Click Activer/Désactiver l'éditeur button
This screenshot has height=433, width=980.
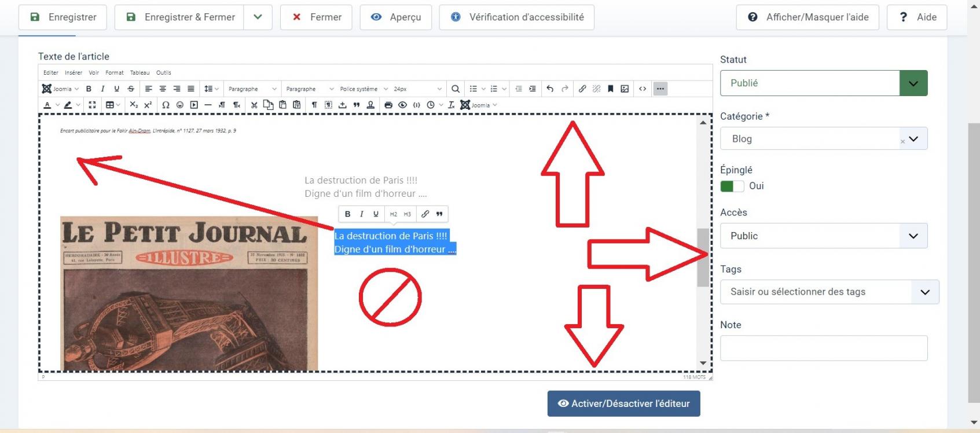point(624,403)
